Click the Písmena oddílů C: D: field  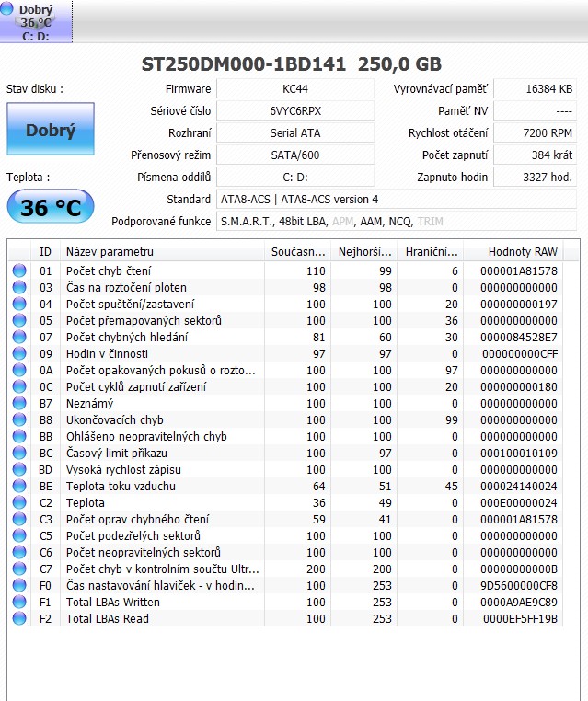click(295, 177)
